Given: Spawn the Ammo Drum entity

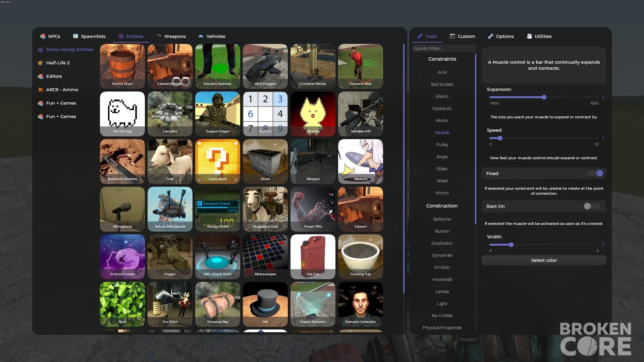Looking at the screenshot, I should [122, 66].
